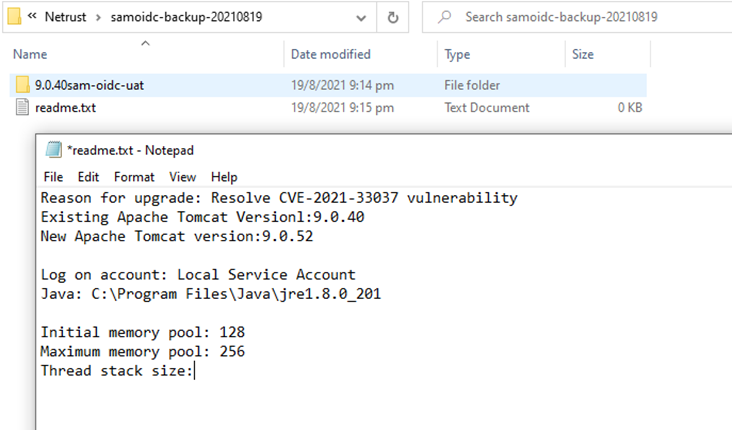Click the 19/8/2021 9:15 pm date
This screenshot has height=430, width=732.
click(x=342, y=108)
